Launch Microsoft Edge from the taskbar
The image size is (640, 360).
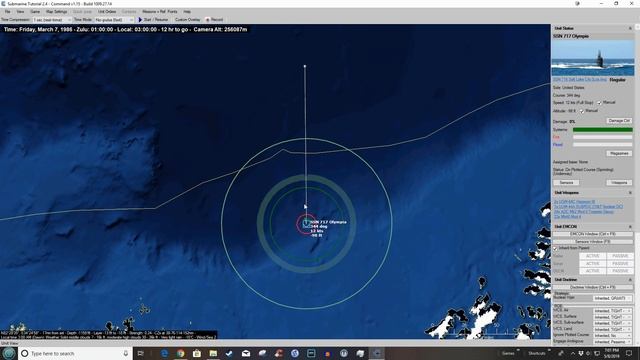164,353
